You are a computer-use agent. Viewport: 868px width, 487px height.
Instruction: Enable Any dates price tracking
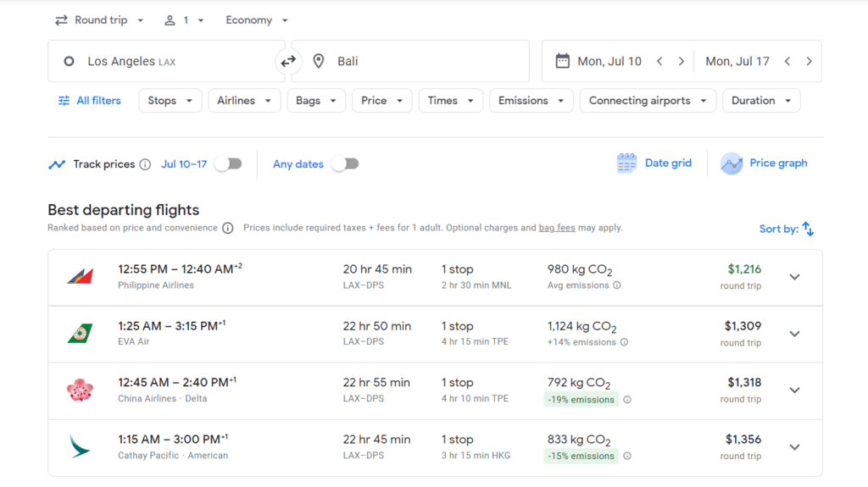click(345, 163)
